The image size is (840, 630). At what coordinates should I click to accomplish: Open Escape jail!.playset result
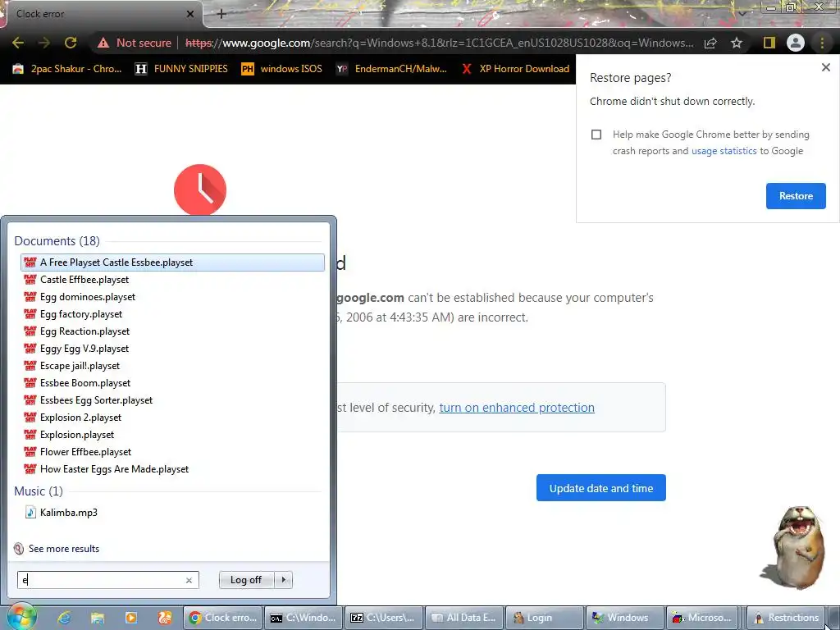tap(172, 366)
